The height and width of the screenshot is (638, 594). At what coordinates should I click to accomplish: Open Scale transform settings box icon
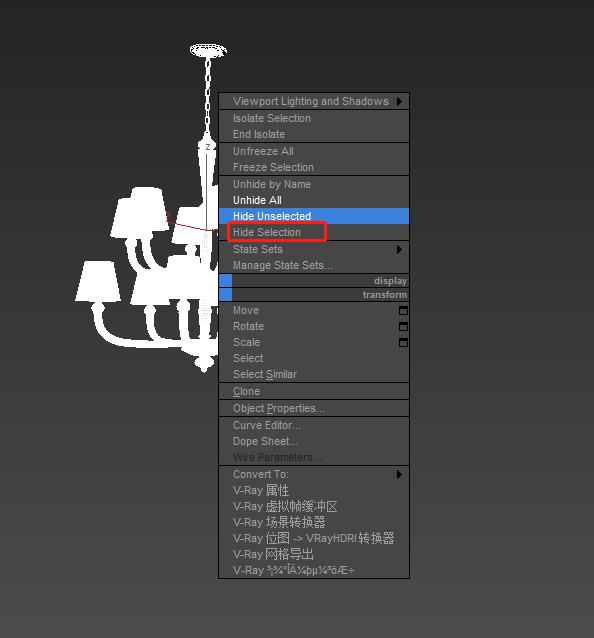(x=403, y=343)
